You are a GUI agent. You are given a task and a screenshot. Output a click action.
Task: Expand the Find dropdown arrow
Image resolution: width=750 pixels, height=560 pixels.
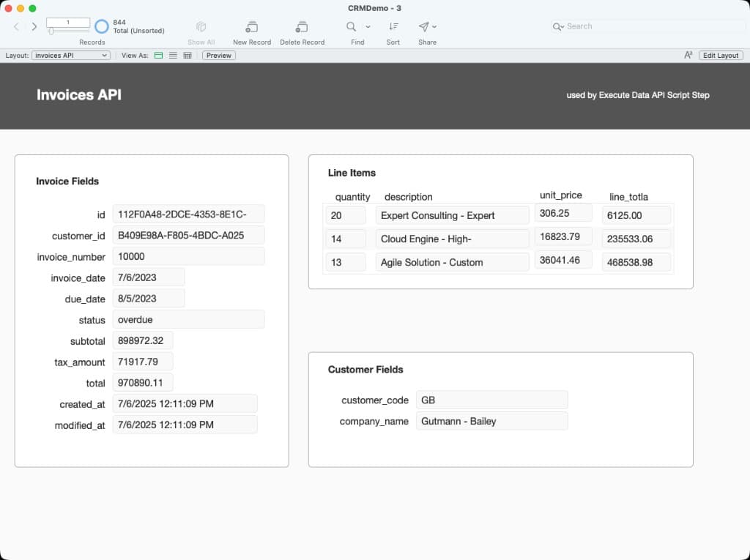click(x=368, y=27)
